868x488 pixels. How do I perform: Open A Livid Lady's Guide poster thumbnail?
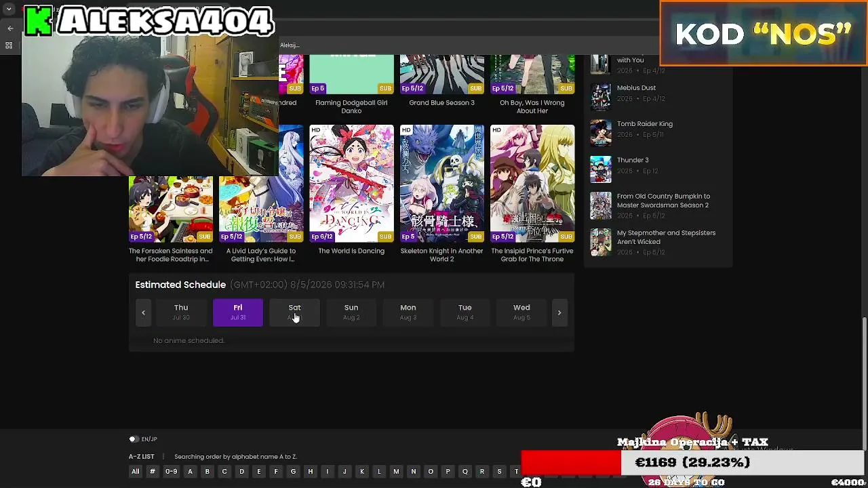pyautogui.click(x=261, y=209)
